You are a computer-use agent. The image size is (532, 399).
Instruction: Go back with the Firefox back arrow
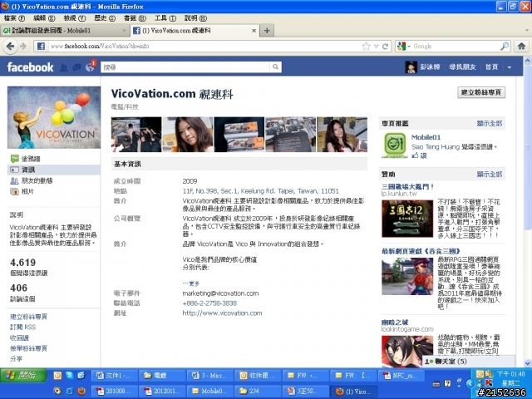point(10,47)
